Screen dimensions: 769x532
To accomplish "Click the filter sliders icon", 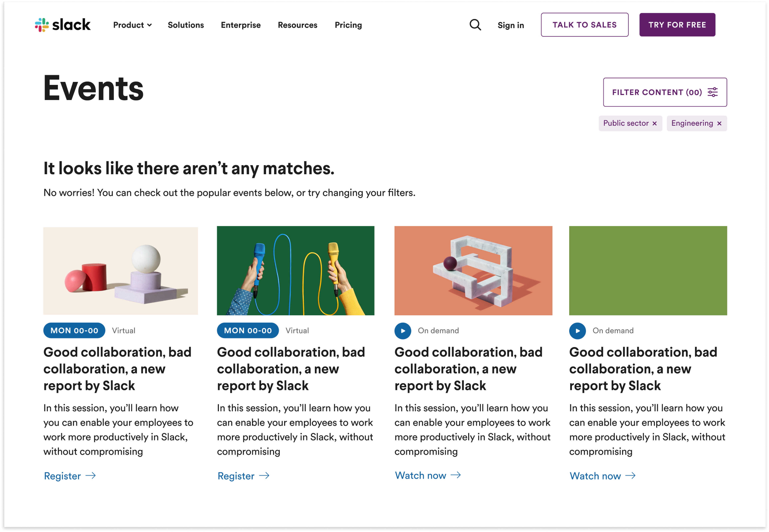I will coord(713,92).
